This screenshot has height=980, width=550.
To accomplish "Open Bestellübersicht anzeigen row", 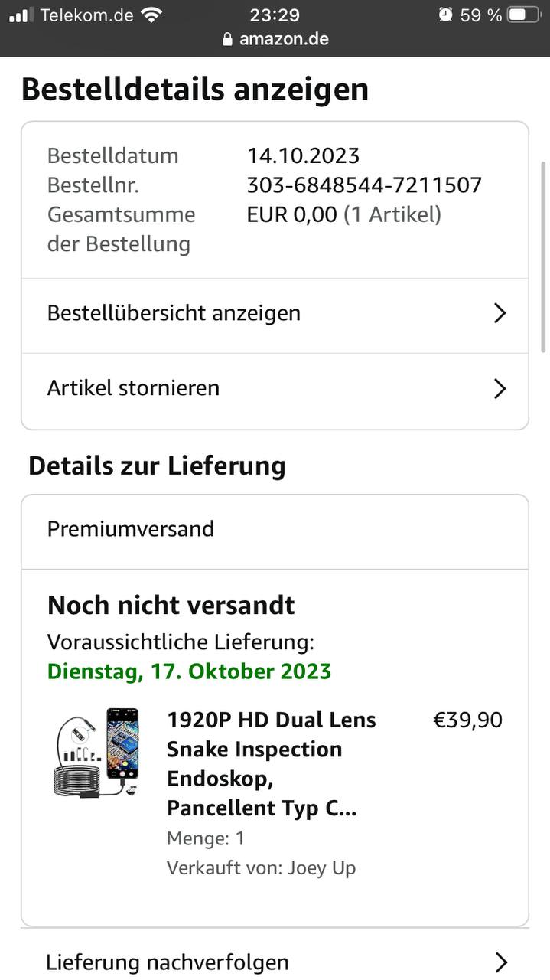I will point(275,313).
